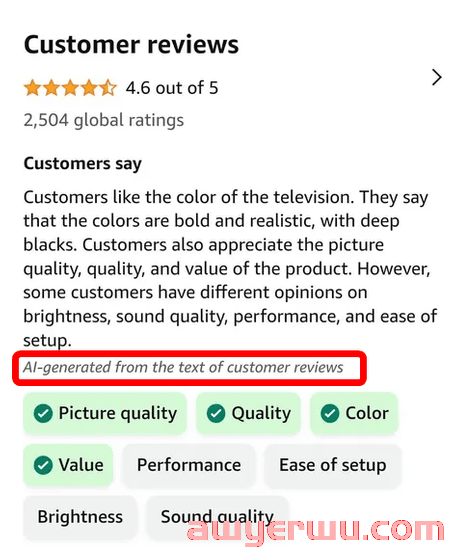Image resolution: width=463 pixels, height=560 pixels.
Task: Click the Picture quality green checkmark icon
Action: tap(43, 414)
